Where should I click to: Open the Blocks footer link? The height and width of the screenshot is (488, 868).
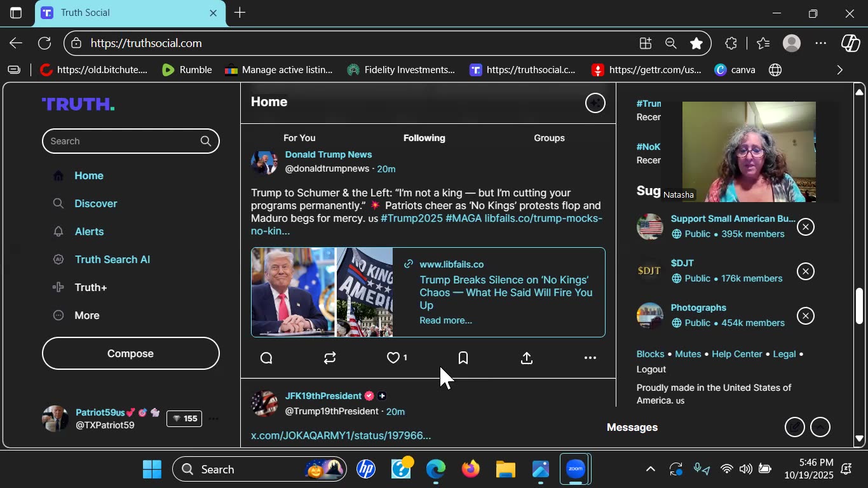click(650, 354)
